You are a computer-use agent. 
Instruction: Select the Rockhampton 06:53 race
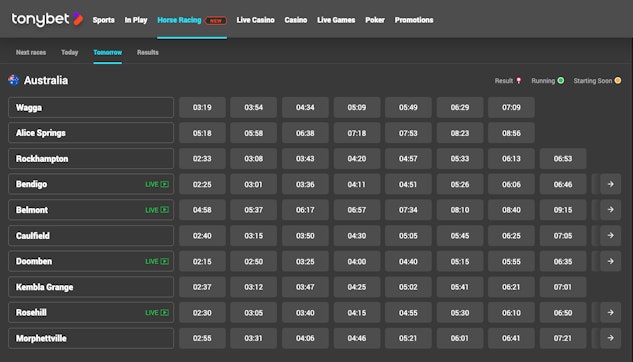[x=563, y=159]
